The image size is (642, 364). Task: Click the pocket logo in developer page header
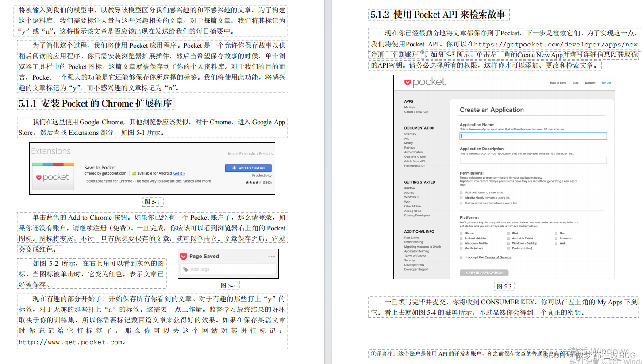tap(425, 82)
